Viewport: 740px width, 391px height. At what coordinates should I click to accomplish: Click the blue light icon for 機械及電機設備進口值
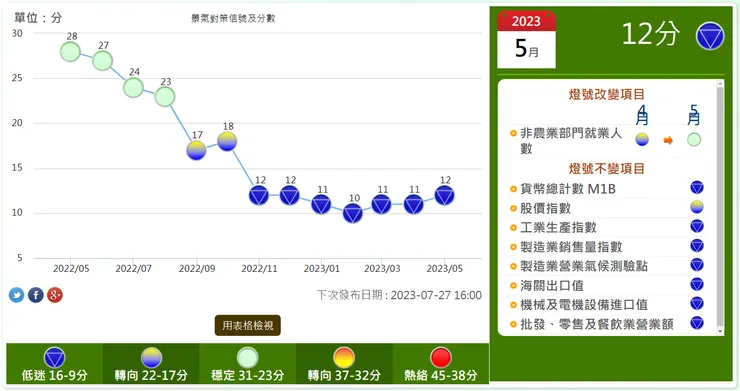pos(697,303)
